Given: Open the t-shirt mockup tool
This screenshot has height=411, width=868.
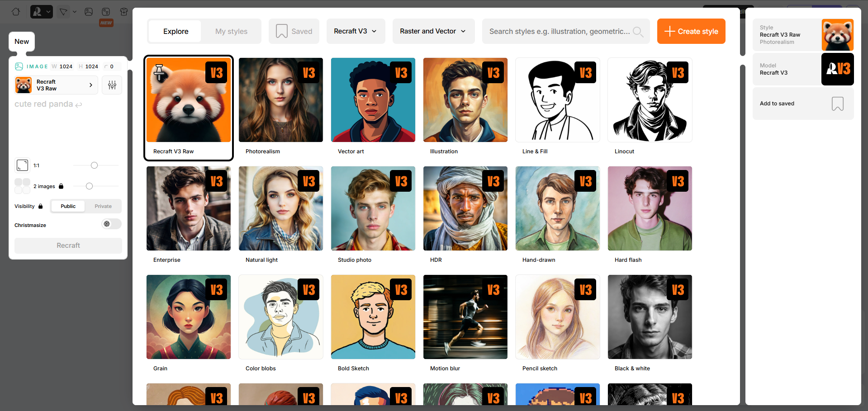Looking at the screenshot, I should point(123,12).
